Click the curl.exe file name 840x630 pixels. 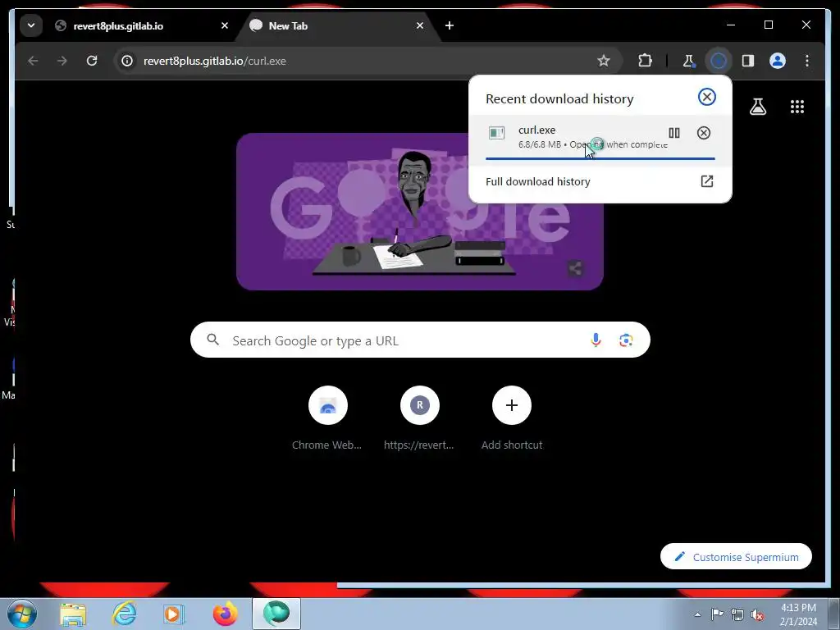[x=536, y=130]
